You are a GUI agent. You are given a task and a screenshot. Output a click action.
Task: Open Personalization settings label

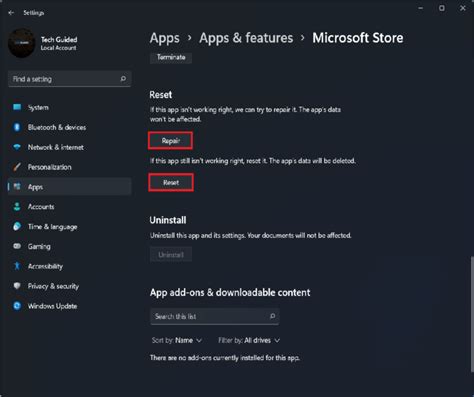pos(50,167)
